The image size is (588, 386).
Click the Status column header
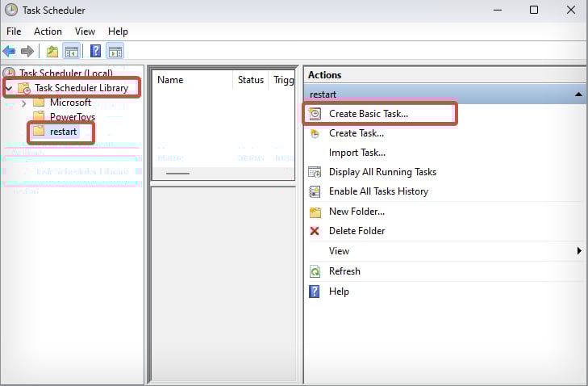251,80
